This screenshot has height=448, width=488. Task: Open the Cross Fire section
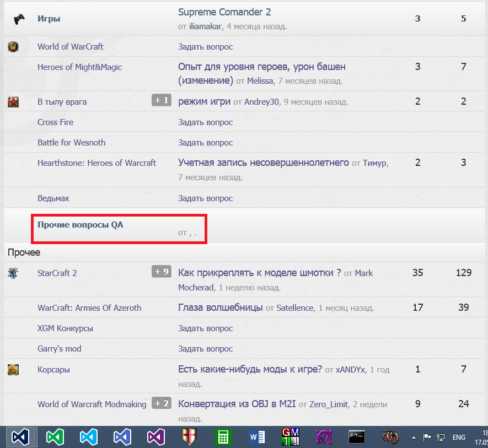click(x=55, y=122)
